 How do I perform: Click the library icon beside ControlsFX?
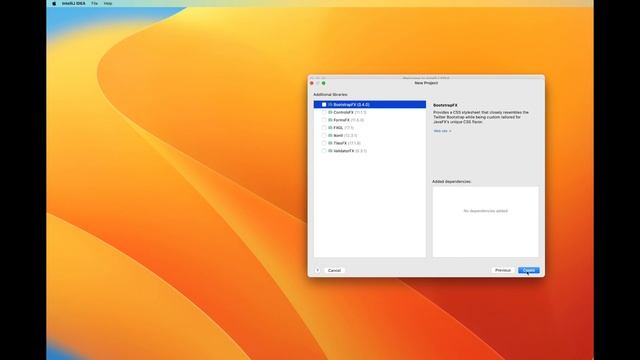pyautogui.click(x=331, y=112)
